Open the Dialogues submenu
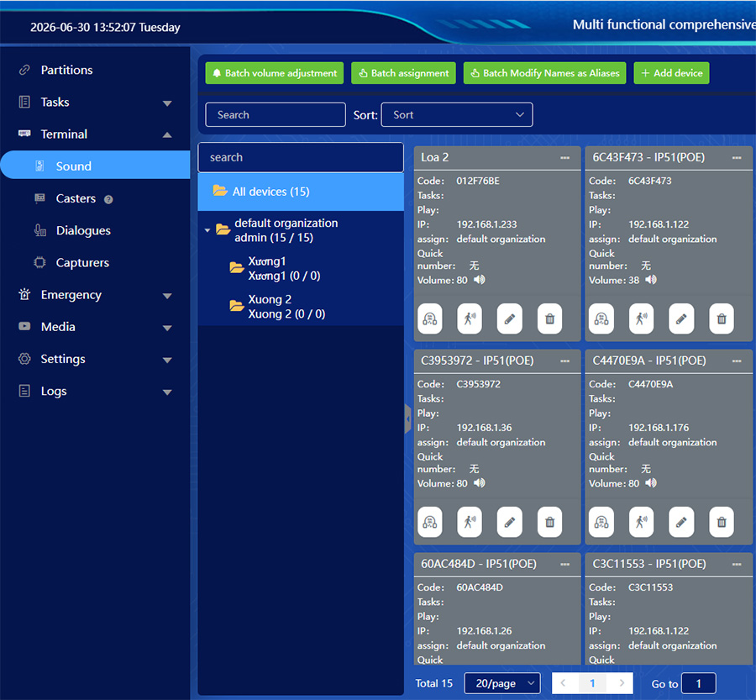 (83, 230)
